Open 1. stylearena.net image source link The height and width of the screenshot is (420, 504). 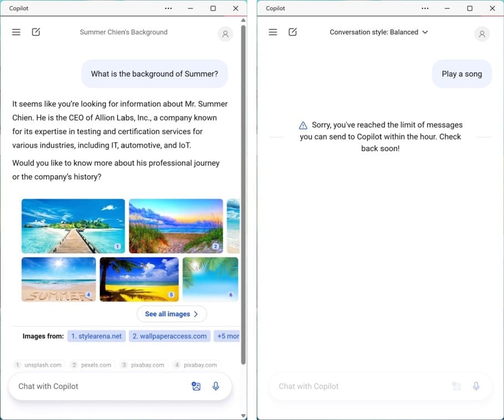(x=96, y=336)
